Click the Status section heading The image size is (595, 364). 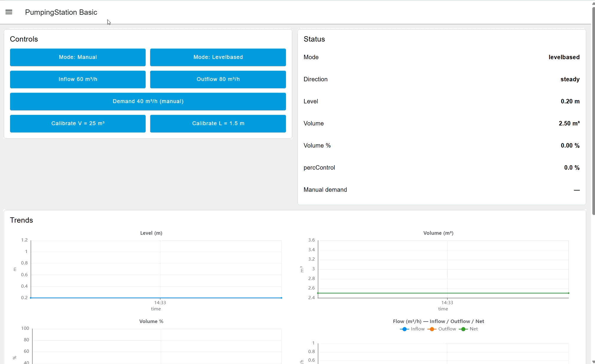point(314,39)
